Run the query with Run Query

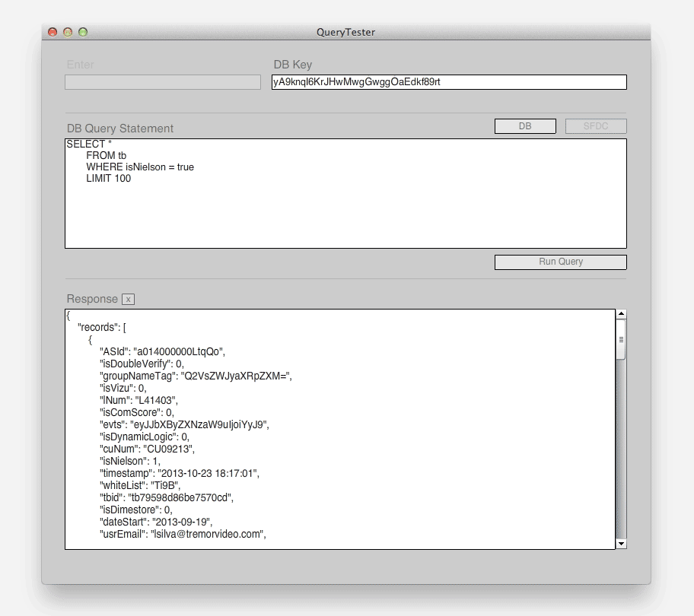tap(560, 262)
